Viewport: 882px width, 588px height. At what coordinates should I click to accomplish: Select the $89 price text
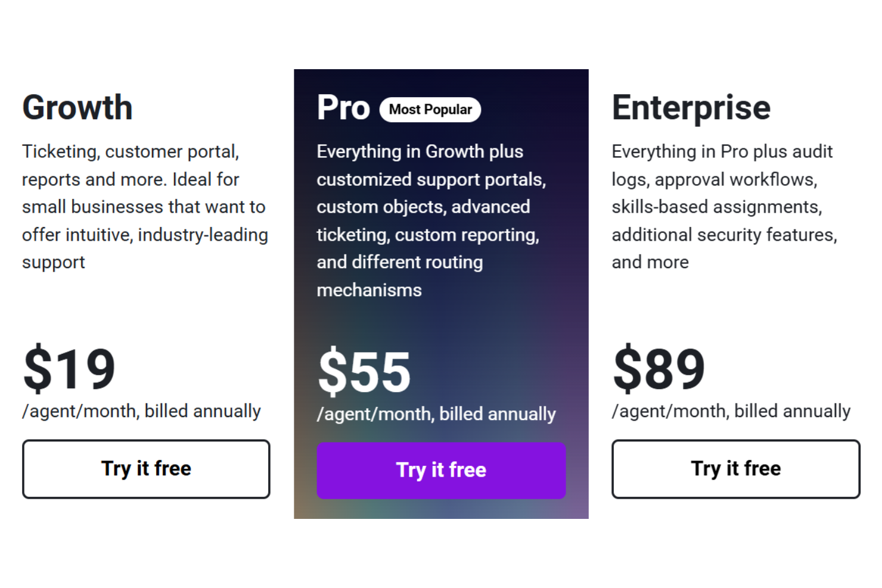pos(659,369)
